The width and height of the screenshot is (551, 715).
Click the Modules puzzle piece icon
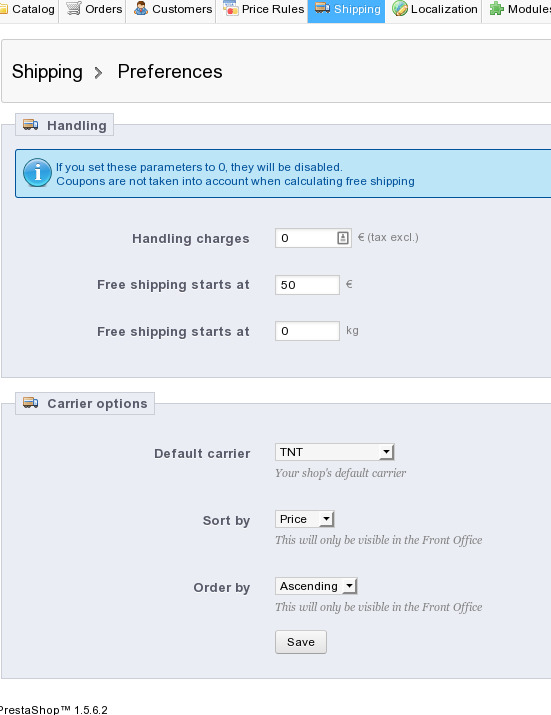tap(496, 8)
